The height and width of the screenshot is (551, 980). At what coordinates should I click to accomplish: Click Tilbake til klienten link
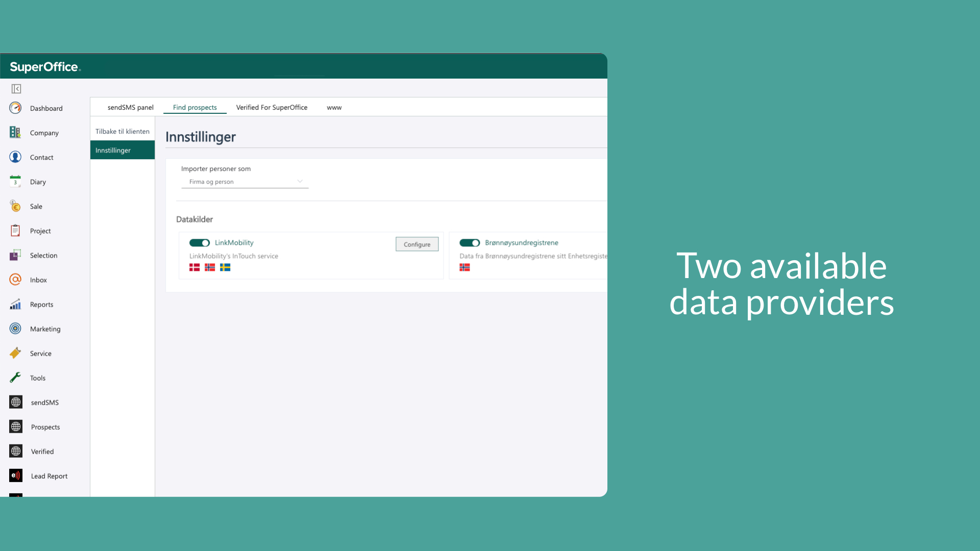(122, 131)
